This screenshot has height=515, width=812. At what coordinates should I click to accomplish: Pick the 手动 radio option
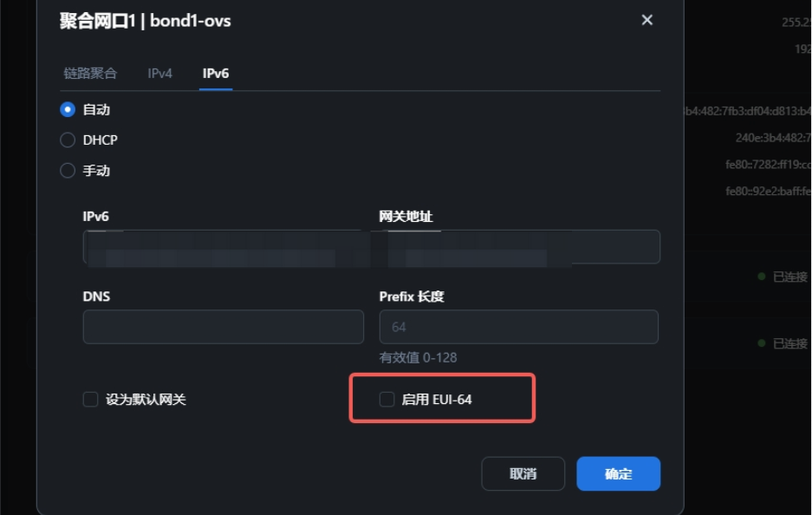(68, 171)
